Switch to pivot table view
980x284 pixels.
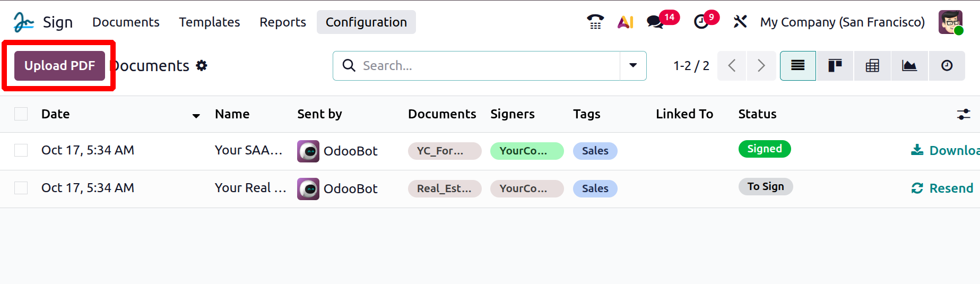pos(872,66)
